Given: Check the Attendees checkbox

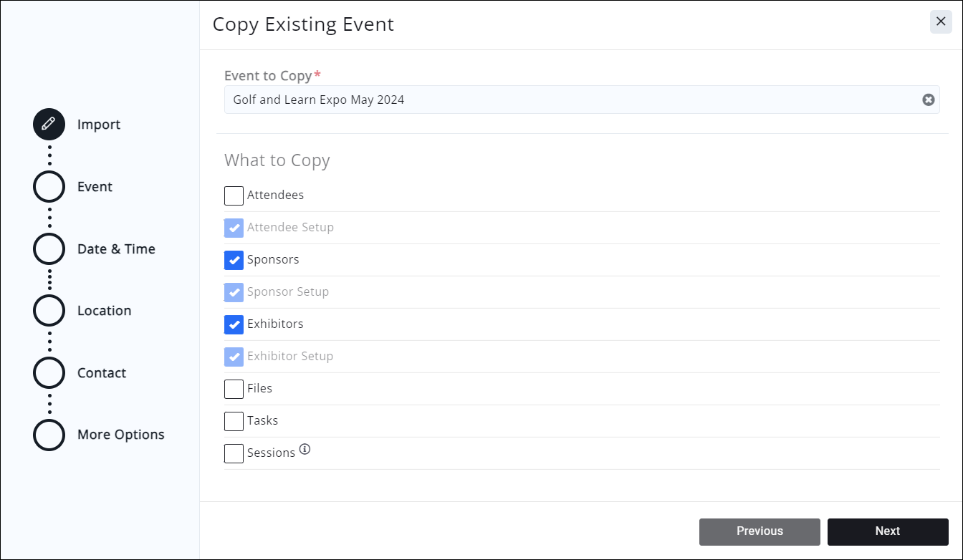Looking at the screenshot, I should pos(233,195).
